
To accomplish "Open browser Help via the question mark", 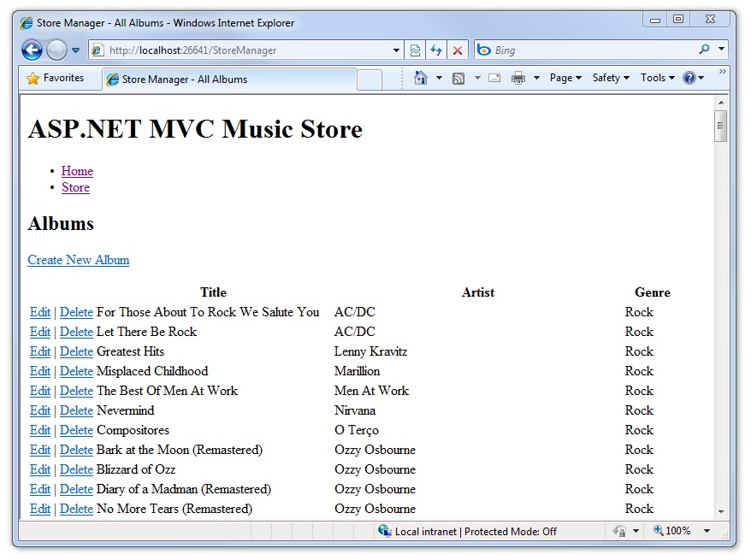I will pos(689,77).
